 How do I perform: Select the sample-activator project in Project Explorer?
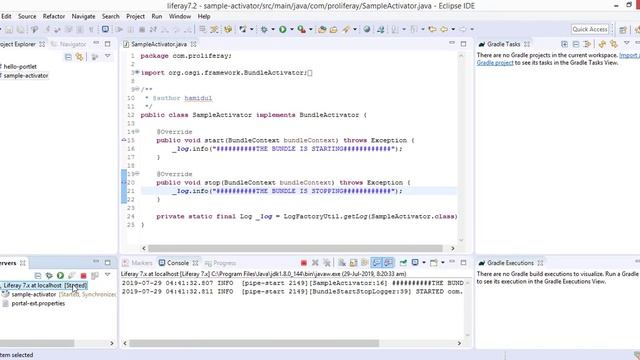pos(25,76)
